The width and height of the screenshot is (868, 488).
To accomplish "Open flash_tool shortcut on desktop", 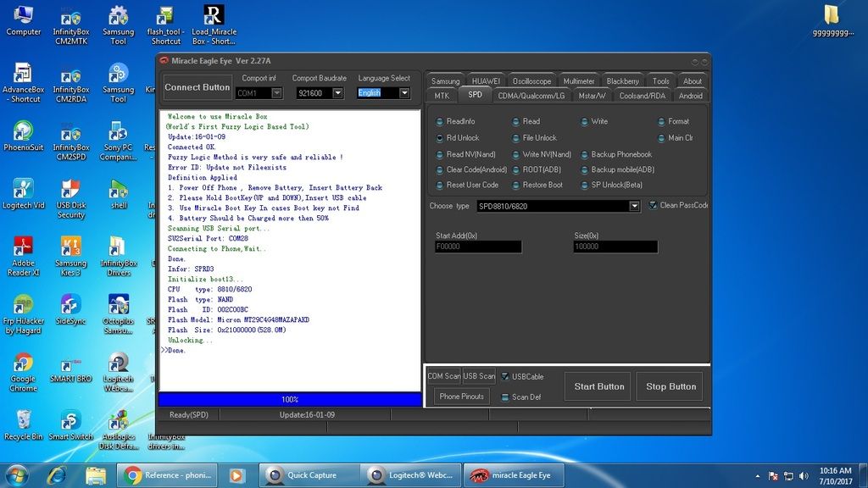I will 165,26.
